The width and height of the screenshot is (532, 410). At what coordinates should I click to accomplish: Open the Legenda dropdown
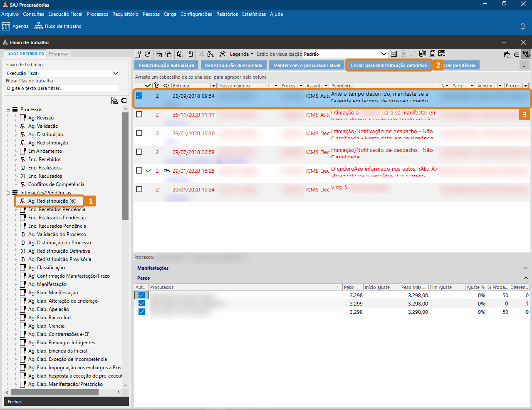point(241,54)
